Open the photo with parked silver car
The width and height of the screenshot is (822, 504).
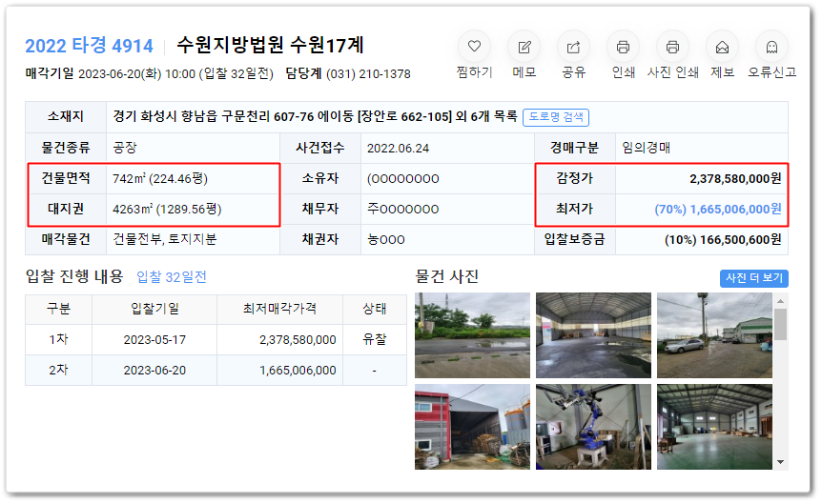coord(714,334)
